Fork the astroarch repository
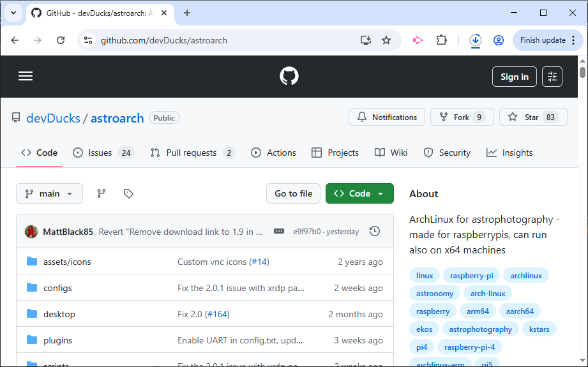The image size is (588, 367). [x=462, y=117]
